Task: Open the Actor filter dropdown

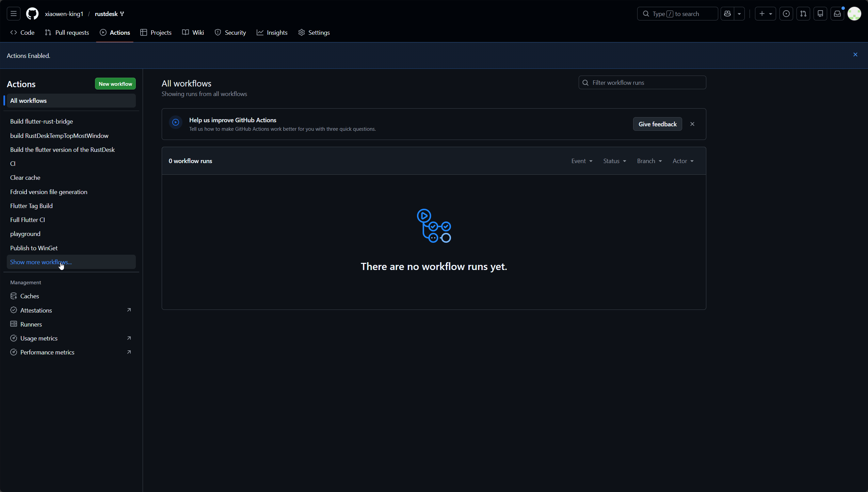Action: pyautogui.click(x=683, y=161)
